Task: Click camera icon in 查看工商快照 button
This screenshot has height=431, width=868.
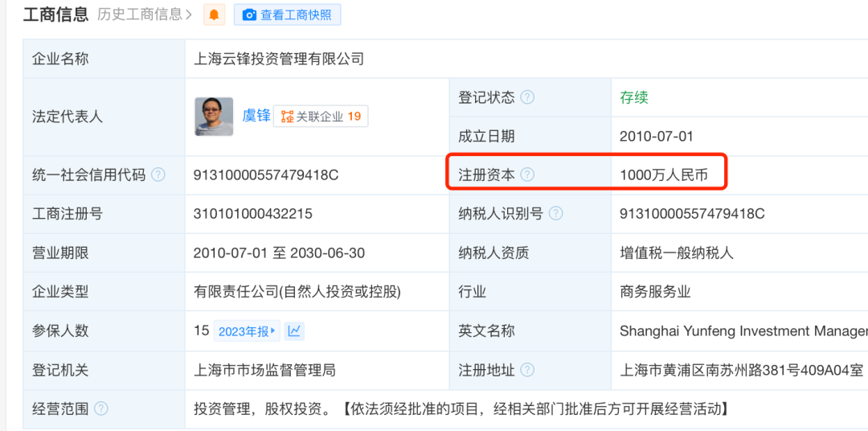Action: point(250,15)
